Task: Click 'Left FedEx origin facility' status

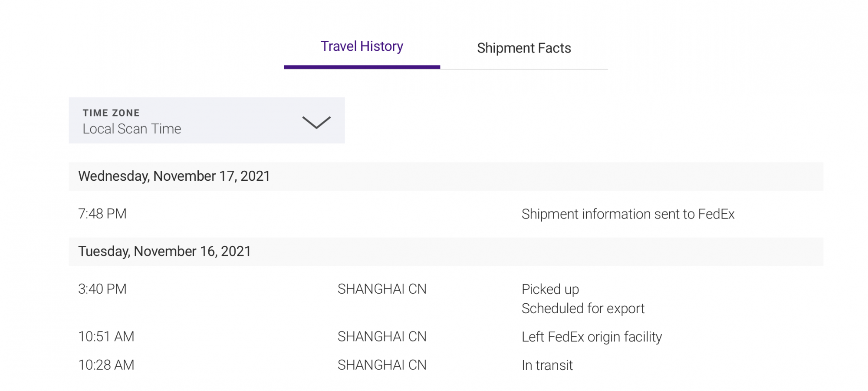Action: click(x=591, y=337)
